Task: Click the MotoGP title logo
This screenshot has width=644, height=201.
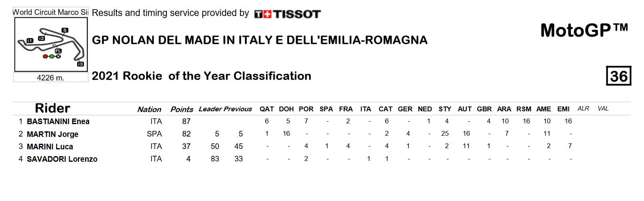Action: (584, 30)
